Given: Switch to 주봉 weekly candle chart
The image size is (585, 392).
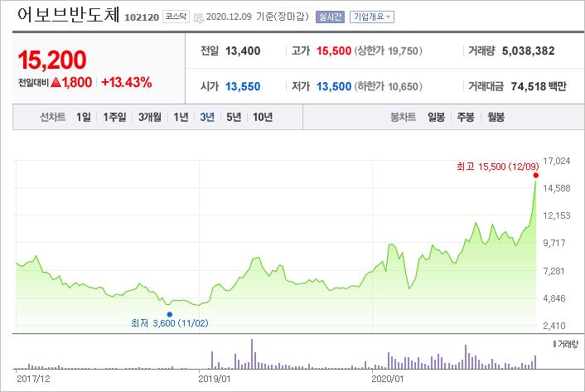Looking at the screenshot, I should tap(466, 117).
